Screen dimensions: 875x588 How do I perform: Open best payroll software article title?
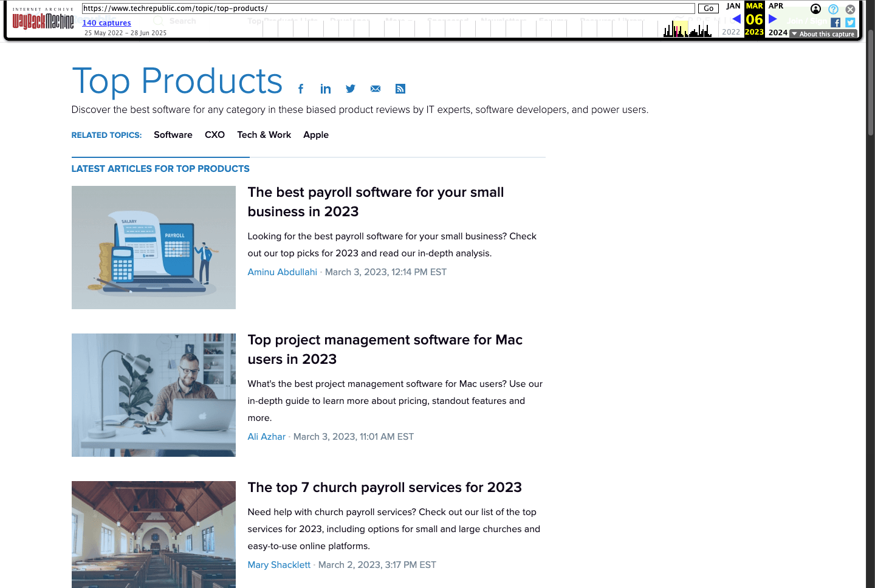tap(376, 202)
